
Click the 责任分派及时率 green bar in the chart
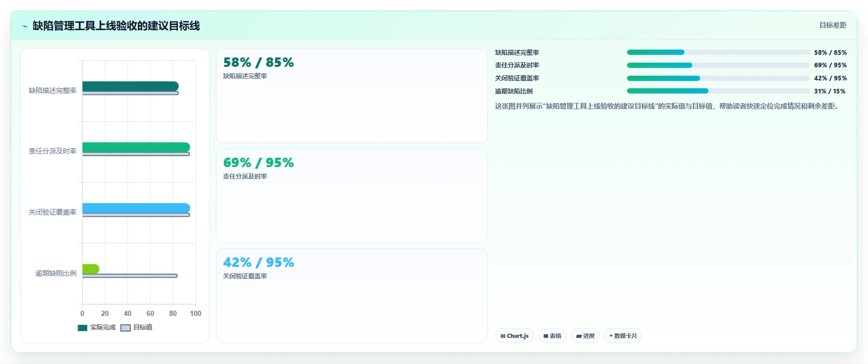tap(136, 147)
